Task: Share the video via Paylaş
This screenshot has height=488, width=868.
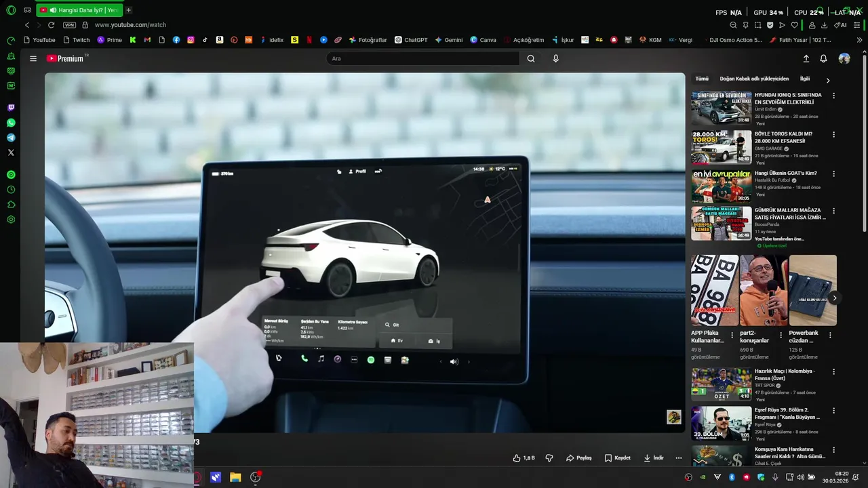Action: click(579, 458)
